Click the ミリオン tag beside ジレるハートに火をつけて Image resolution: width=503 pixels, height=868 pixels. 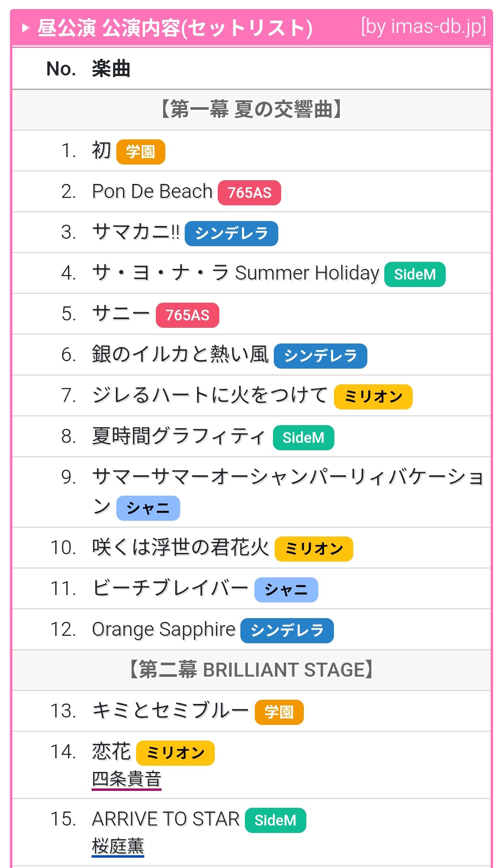point(373,397)
